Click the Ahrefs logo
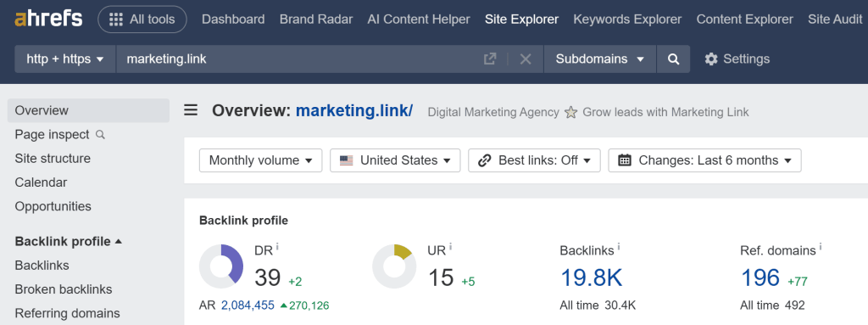Image resolution: width=868 pixels, height=325 pixels. (48, 19)
